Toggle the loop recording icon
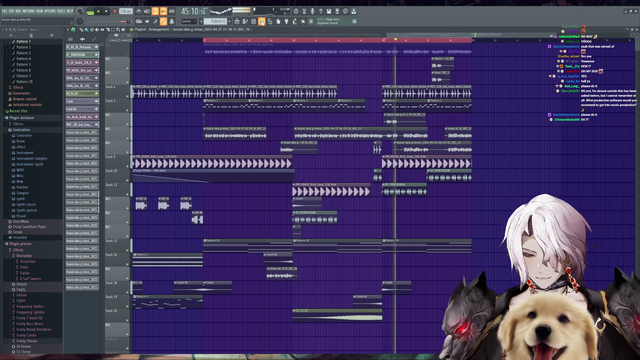This screenshot has height=360, width=640. [172, 11]
